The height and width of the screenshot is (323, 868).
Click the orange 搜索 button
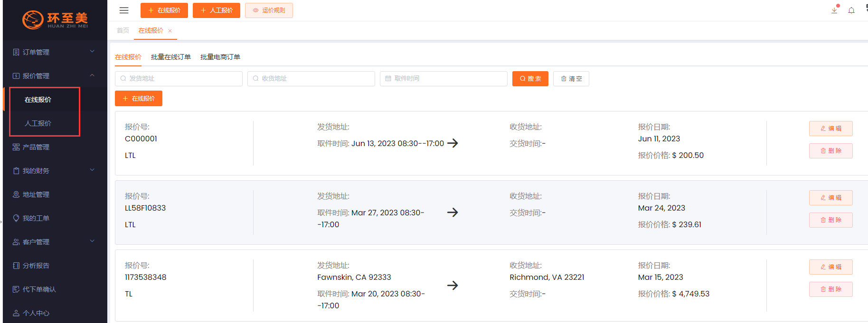(x=530, y=79)
